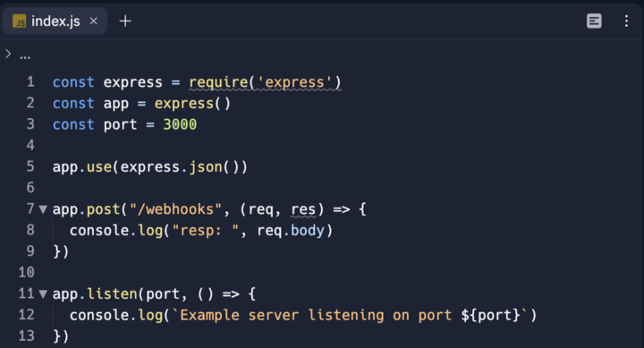Click the body property on line 8
This screenshot has width=644, height=348.
tap(307, 231)
